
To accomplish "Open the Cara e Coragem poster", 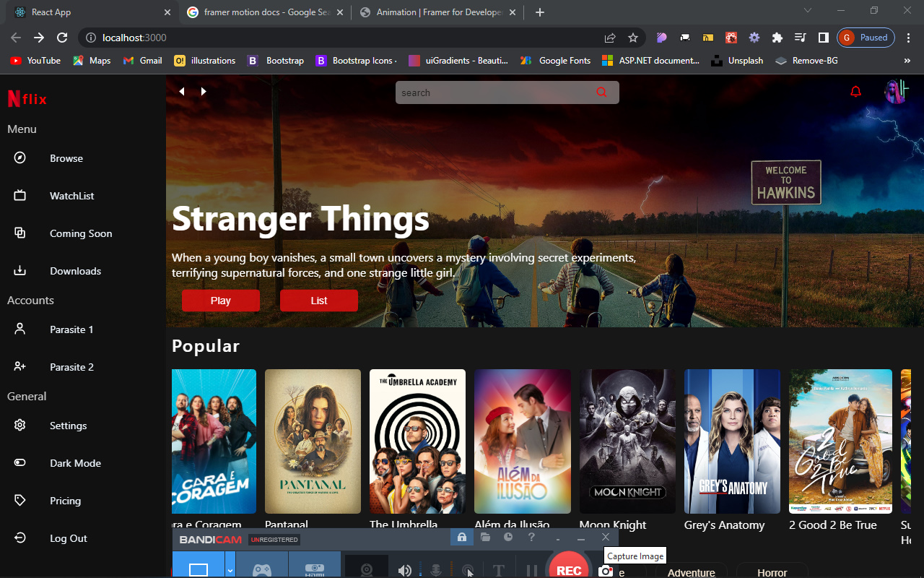I will coord(214,441).
